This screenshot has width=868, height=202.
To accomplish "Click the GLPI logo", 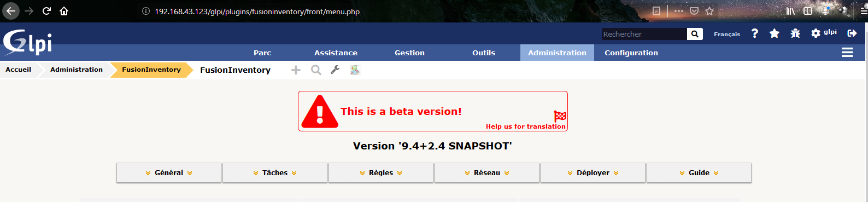I will pyautogui.click(x=27, y=42).
